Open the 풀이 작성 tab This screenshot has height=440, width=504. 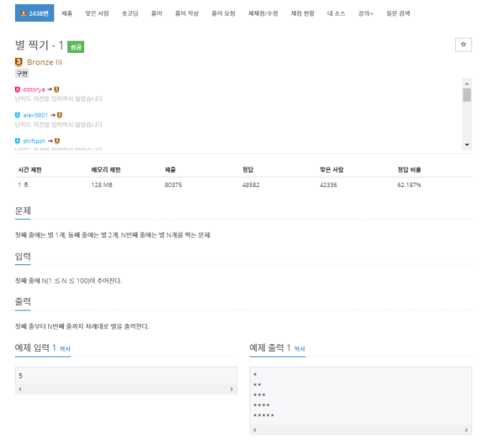pos(187,14)
